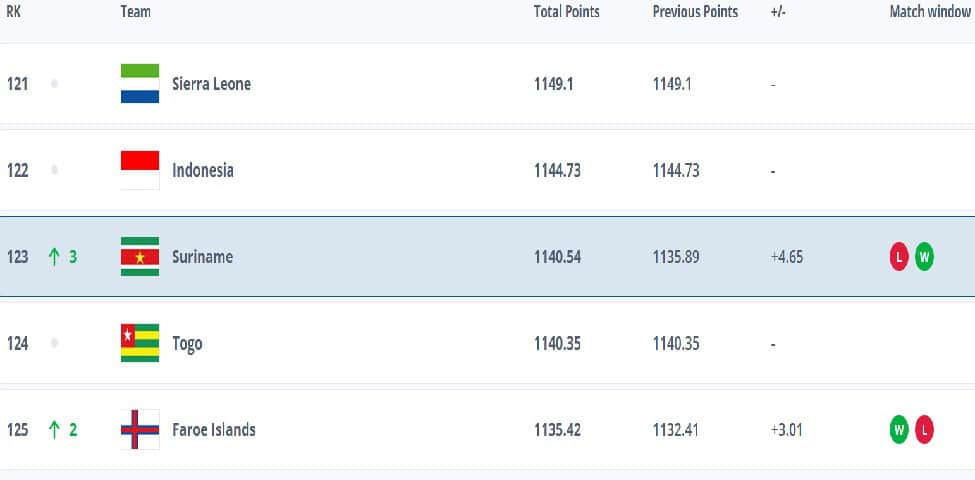Screen dimensions: 975x480
Task: Click Suriname's red loss match badge
Action: pyautogui.click(x=899, y=257)
